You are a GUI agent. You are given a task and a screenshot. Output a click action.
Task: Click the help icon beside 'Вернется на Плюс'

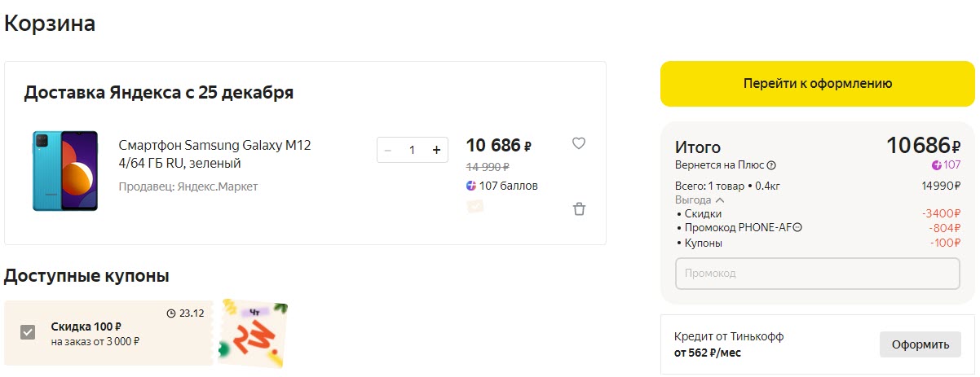pos(771,165)
